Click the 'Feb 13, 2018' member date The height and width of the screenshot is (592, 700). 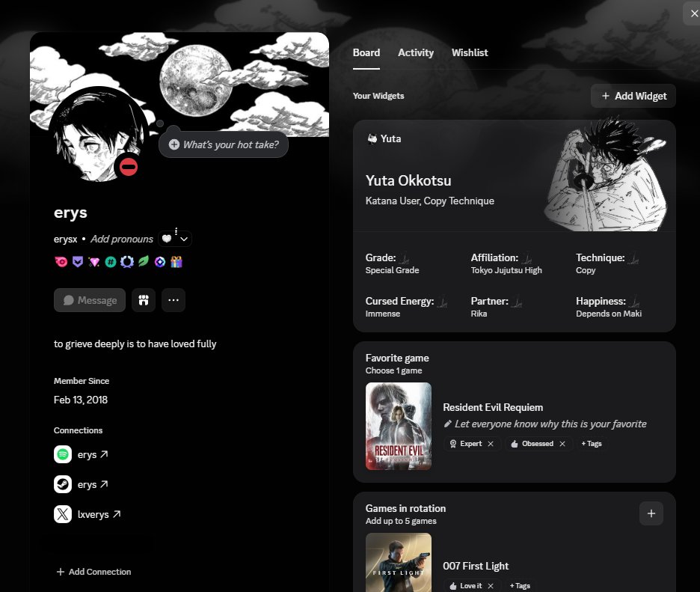coord(81,400)
